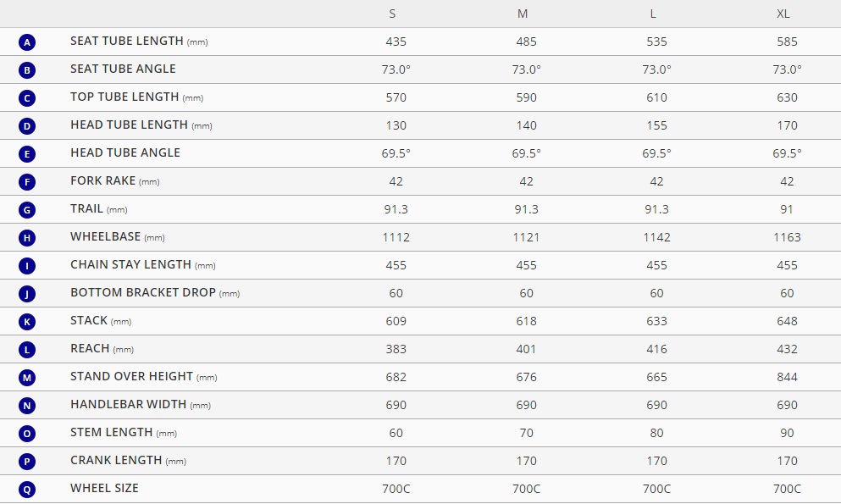Click the L size column header
Screen dimensions: 841x504
click(653, 14)
